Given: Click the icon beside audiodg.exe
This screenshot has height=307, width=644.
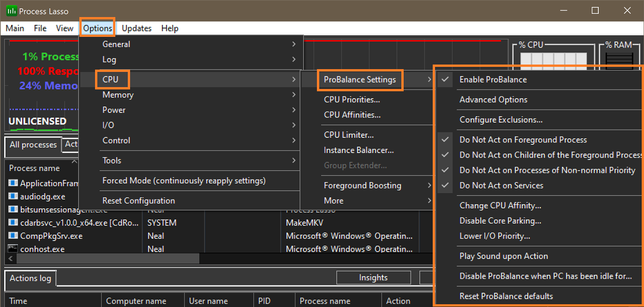Looking at the screenshot, I should pyautogui.click(x=13, y=196).
